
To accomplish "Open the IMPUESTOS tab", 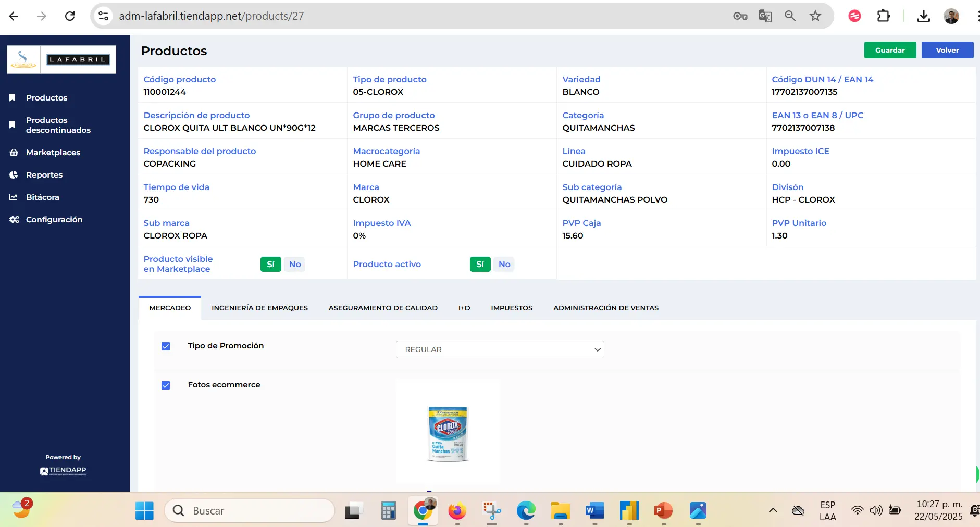I will 512,308.
